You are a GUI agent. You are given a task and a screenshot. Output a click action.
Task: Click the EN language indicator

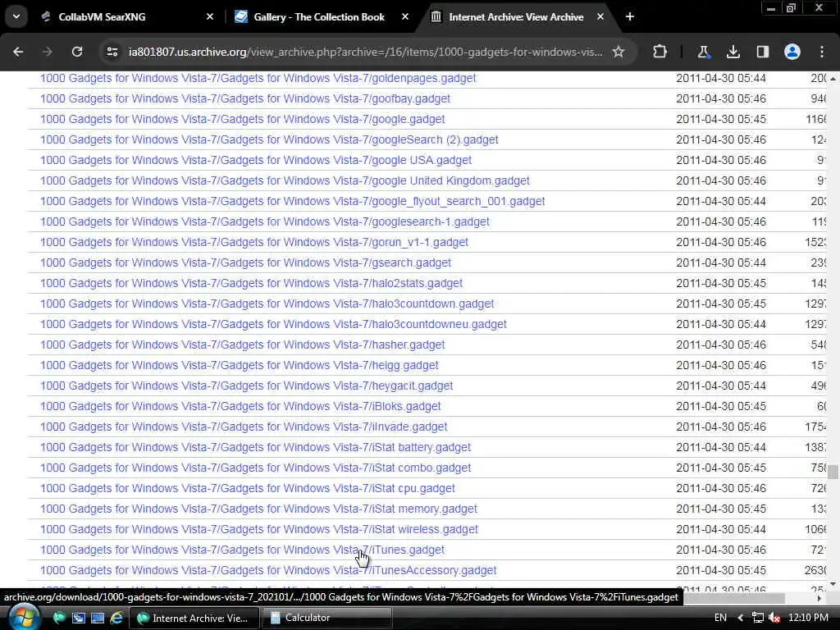(x=720, y=618)
